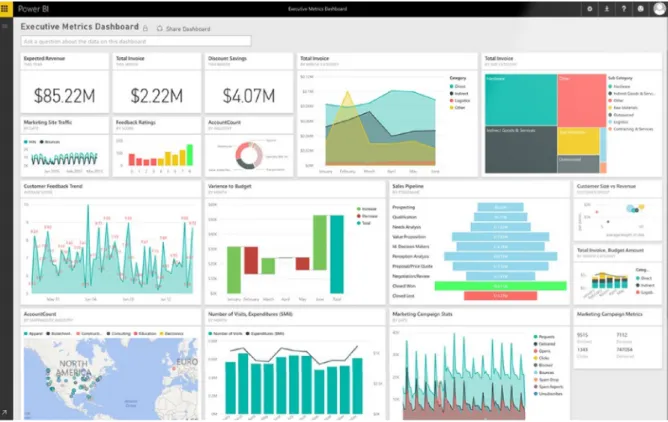668x422 pixels.
Task: Click the 7112 value in Campaign Metrics
Action: click(x=622, y=335)
